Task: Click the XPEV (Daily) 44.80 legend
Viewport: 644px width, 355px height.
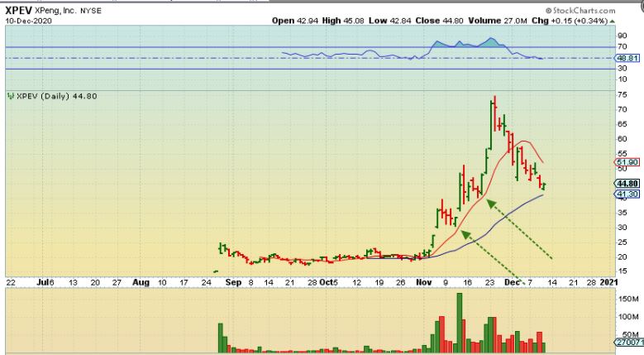Action: [x=56, y=96]
